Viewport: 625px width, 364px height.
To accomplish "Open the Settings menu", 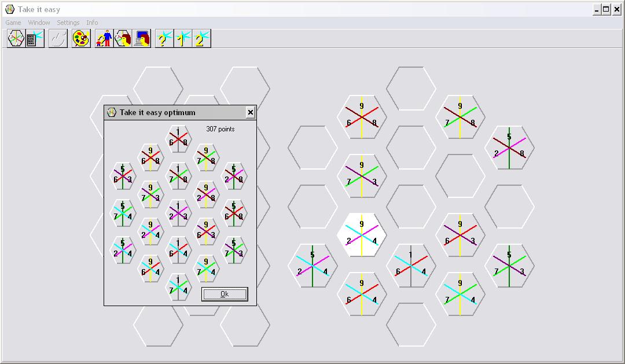I will click(68, 23).
